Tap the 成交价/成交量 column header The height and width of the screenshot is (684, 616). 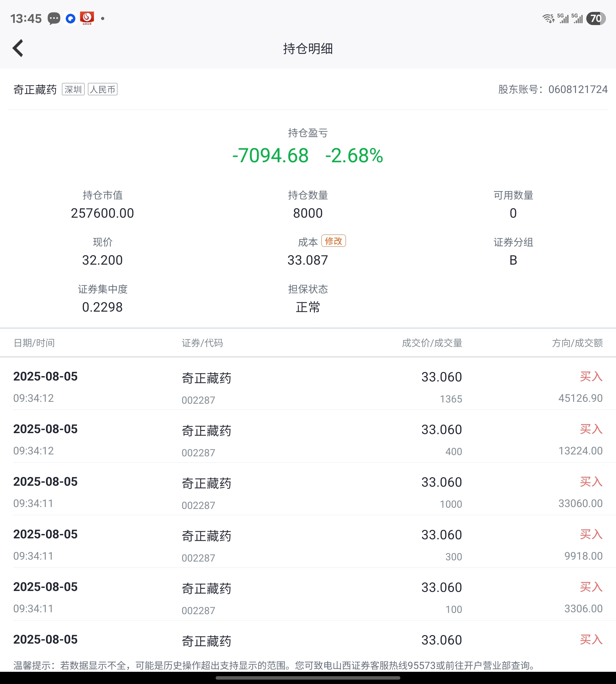(432, 343)
